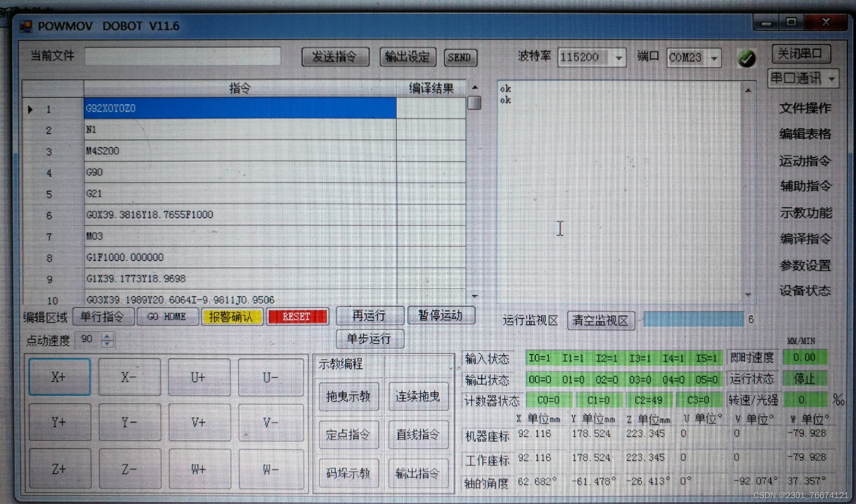The height and width of the screenshot is (504, 856).
Task: Open the 运动指令 menu
Action: click(805, 160)
